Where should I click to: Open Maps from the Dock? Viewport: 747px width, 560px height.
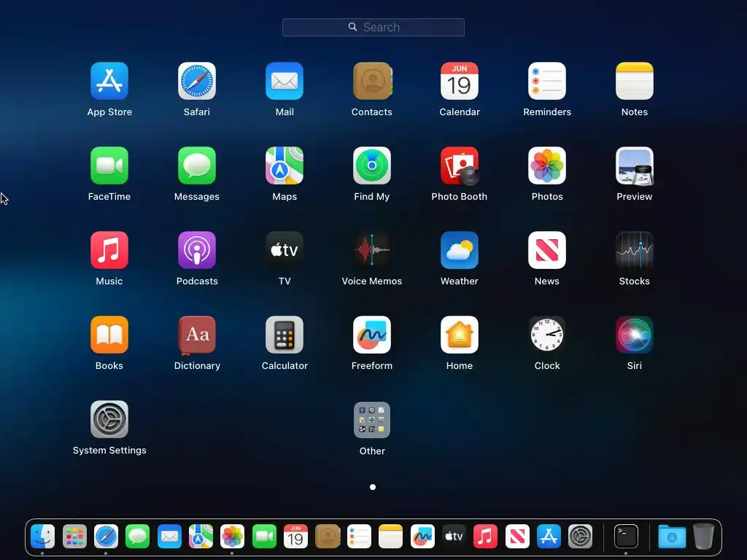[x=201, y=537]
